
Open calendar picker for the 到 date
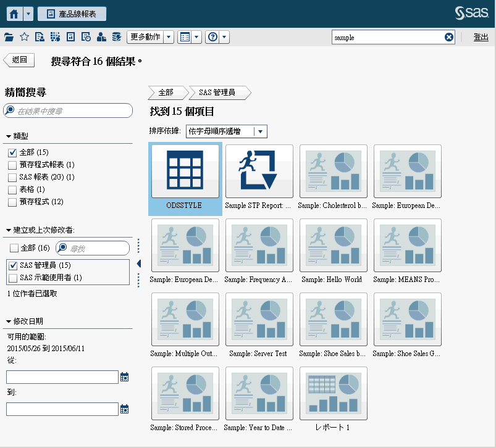[x=124, y=409]
